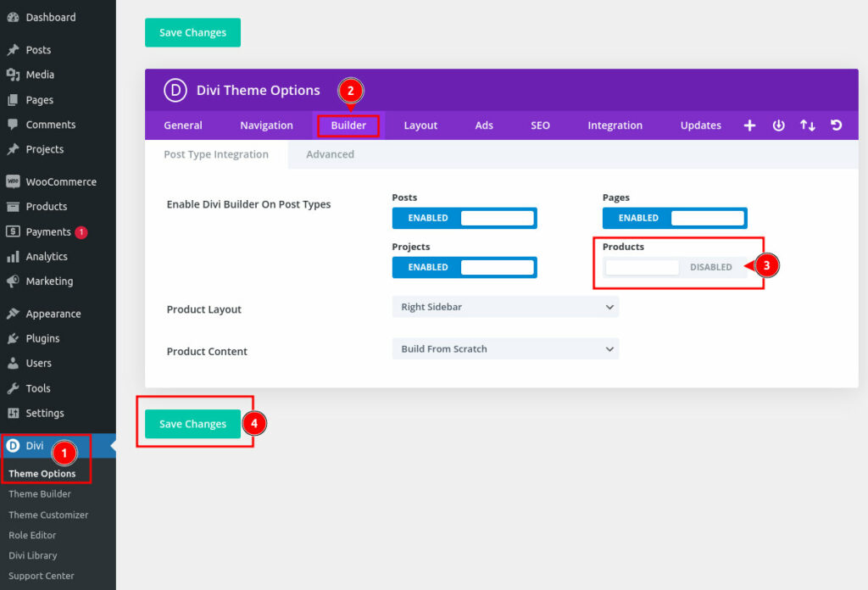Image resolution: width=868 pixels, height=590 pixels.
Task: Click the Posts pushpin icon
Action: (x=13, y=50)
